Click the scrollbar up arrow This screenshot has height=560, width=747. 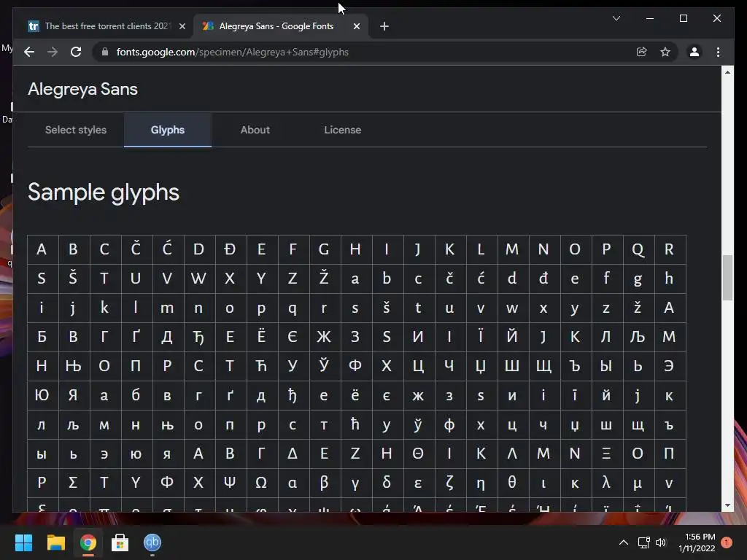[x=727, y=72]
